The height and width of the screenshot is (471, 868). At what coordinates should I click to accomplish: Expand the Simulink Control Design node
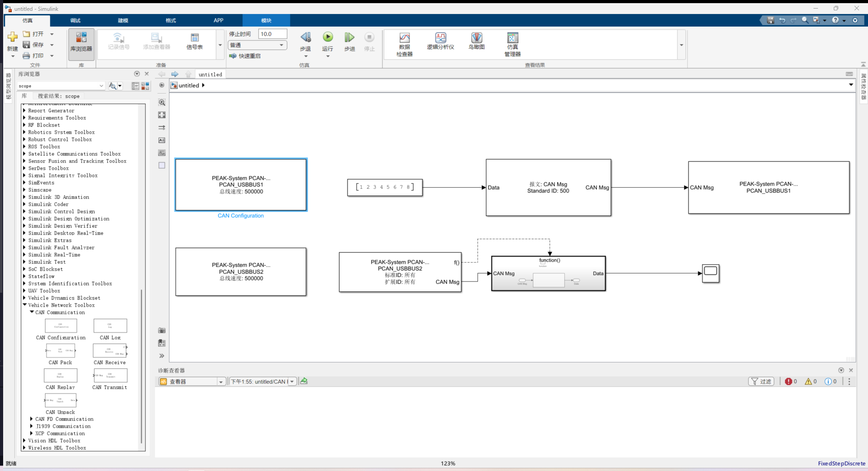pyautogui.click(x=24, y=211)
